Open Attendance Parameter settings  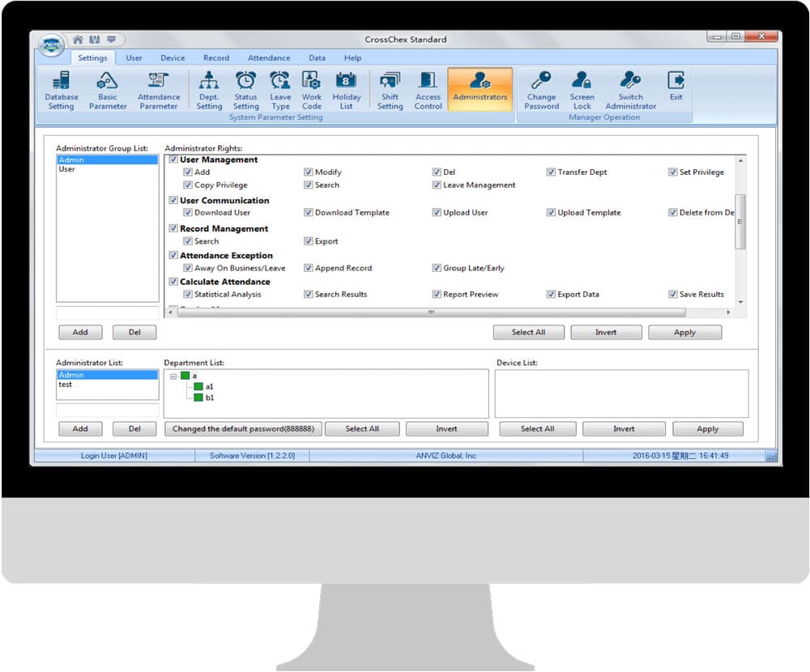coord(159,91)
